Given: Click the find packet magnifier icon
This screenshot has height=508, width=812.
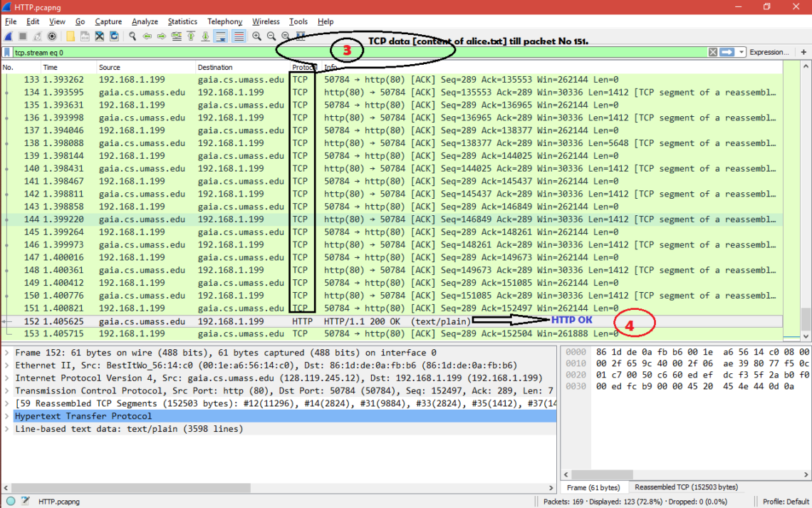Looking at the screenshot, I should tap(132, 36).
